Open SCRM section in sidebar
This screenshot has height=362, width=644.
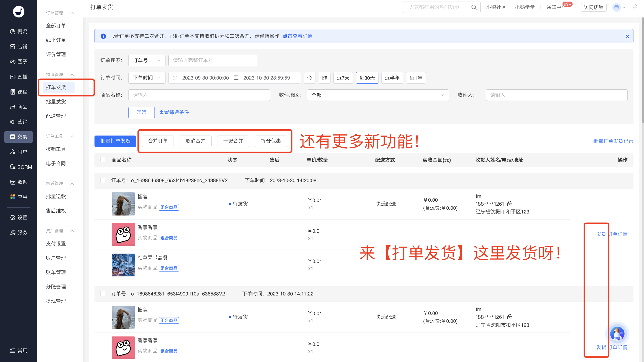tap(21, 167)
